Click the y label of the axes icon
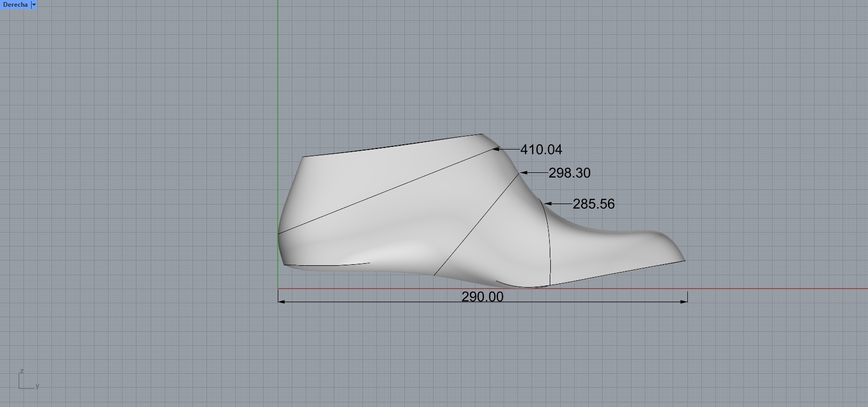868x407 pixels. point(37,386)
